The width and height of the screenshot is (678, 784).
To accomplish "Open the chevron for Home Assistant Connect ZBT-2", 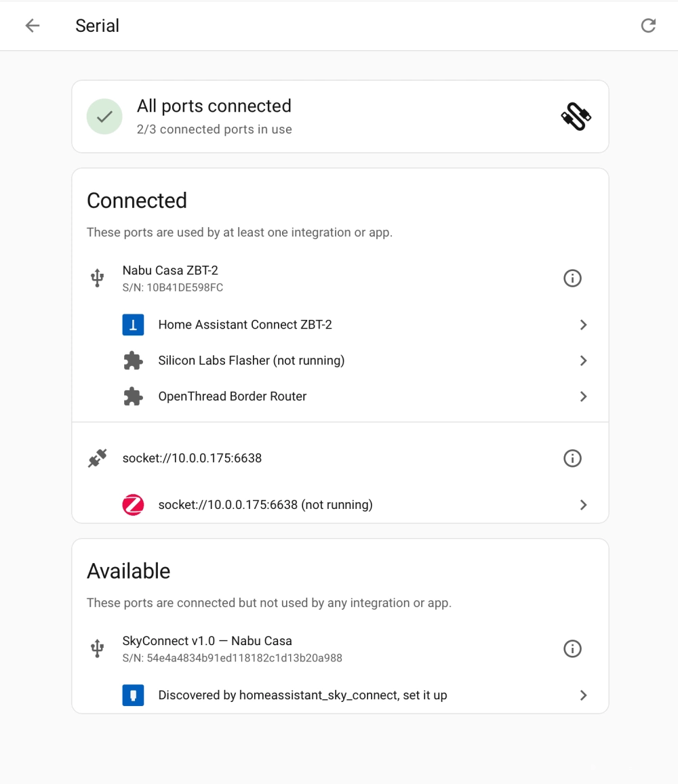I will tap(583, 325).
